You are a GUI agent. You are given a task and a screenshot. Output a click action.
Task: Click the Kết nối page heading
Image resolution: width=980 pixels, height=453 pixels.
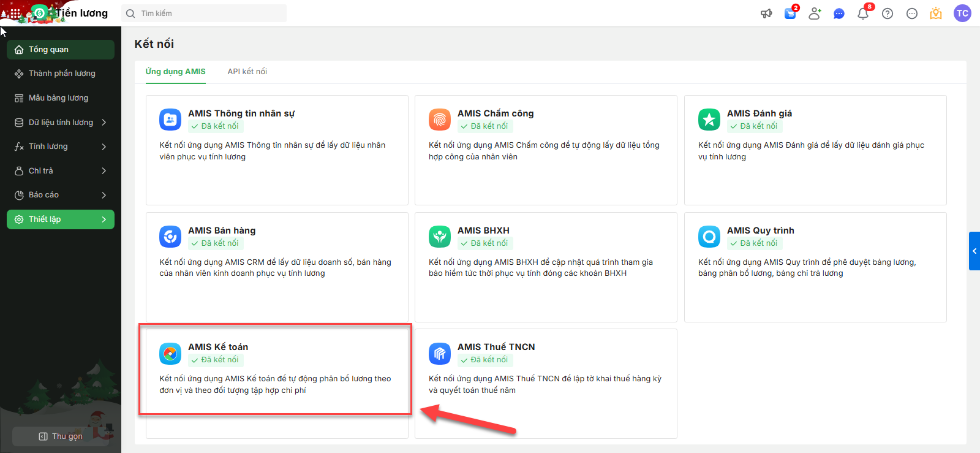[154, 44]
